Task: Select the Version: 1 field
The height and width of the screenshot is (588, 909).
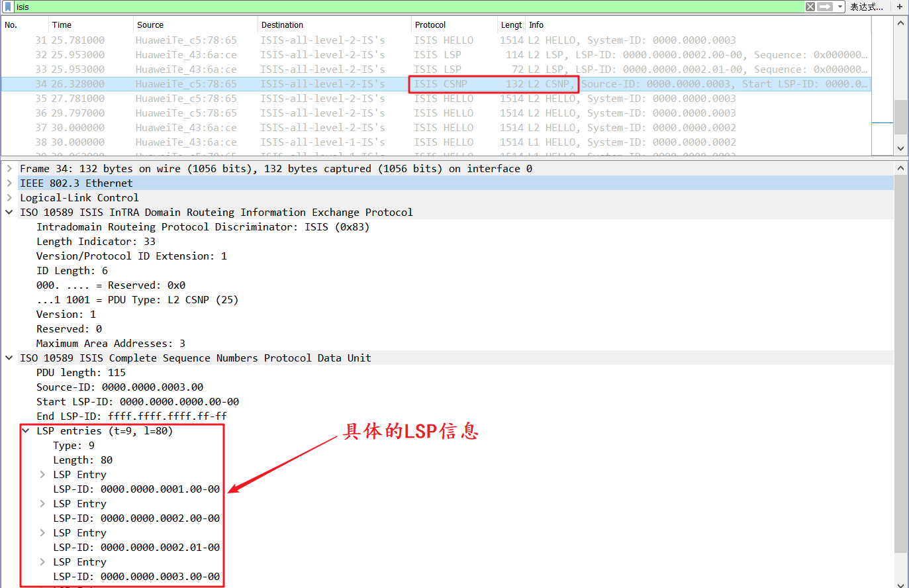Action: click(x=66, y=315)
